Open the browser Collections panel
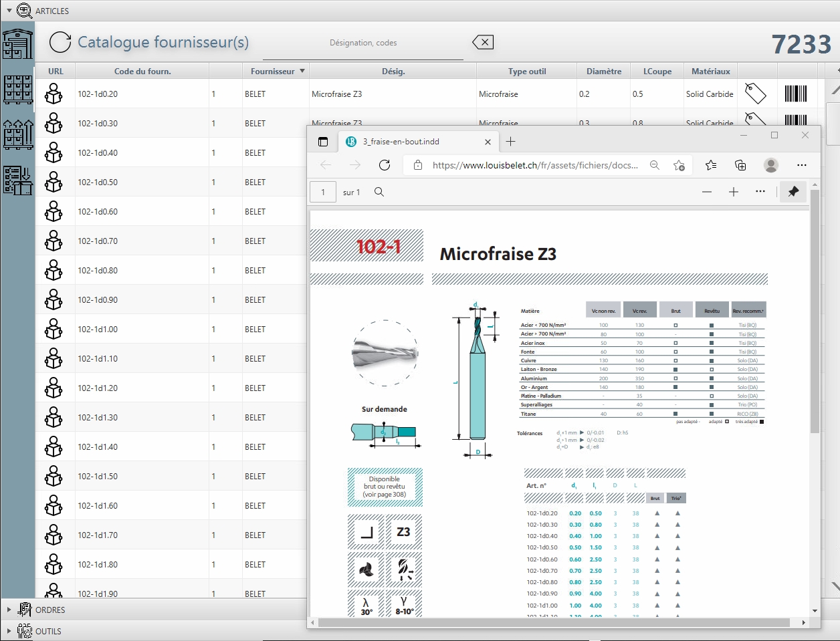This screenshot has width=840, height=641. click(740, 165)
